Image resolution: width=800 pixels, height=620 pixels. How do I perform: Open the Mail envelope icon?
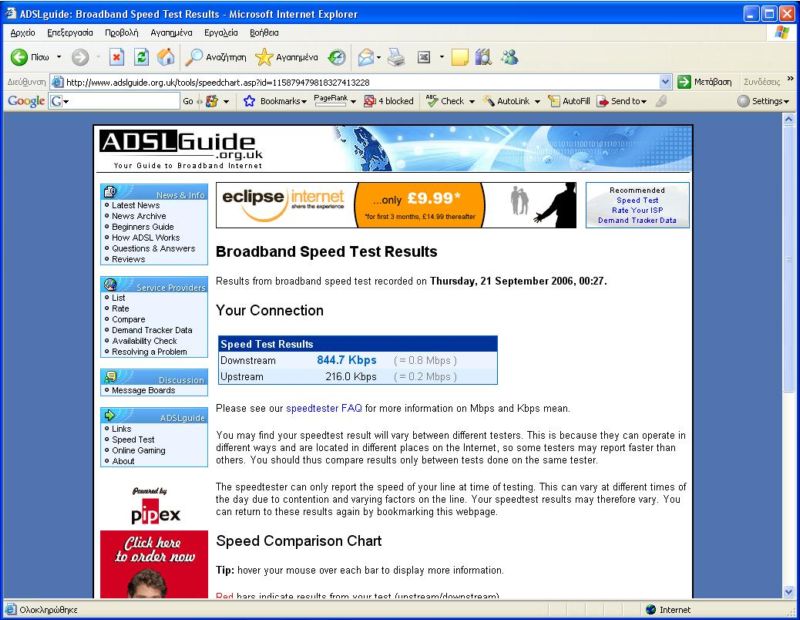[x=366, y=57]
